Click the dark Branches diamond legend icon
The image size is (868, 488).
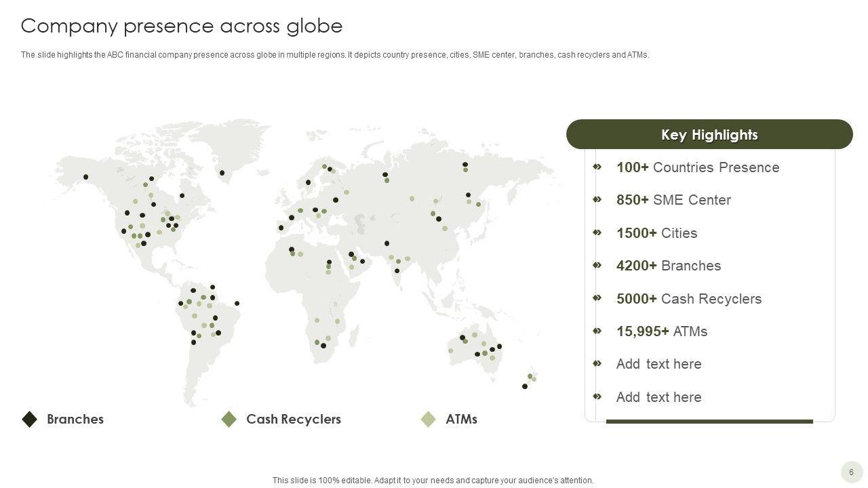(x=29, y=420)
